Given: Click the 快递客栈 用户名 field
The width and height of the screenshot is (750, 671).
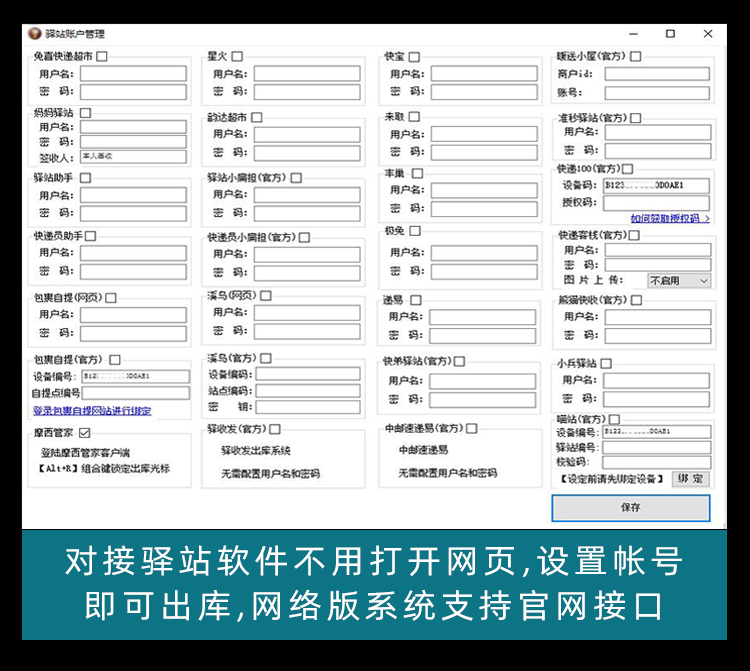Looking at the screenshot, I should [658, 250].
